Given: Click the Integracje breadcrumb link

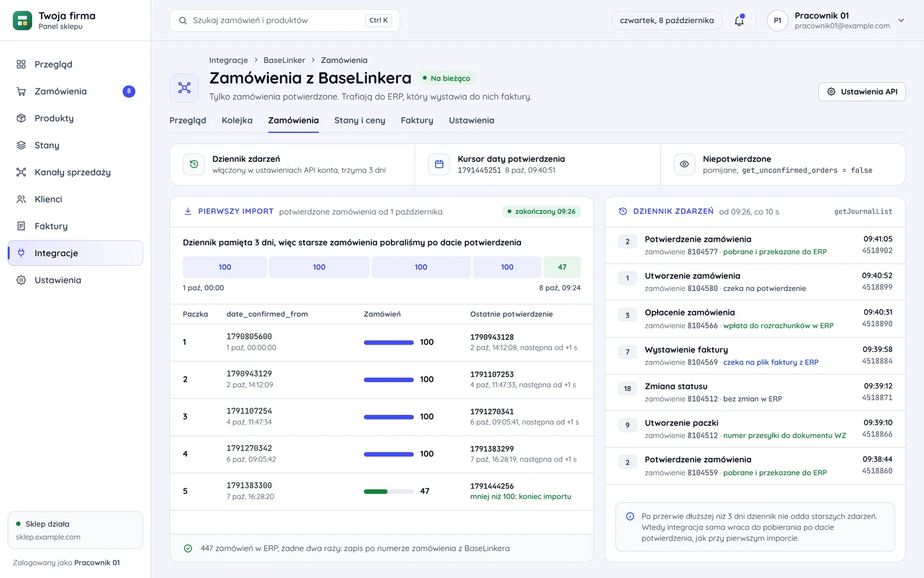Looking at the screenshot, I should click(x=228, y=60).
